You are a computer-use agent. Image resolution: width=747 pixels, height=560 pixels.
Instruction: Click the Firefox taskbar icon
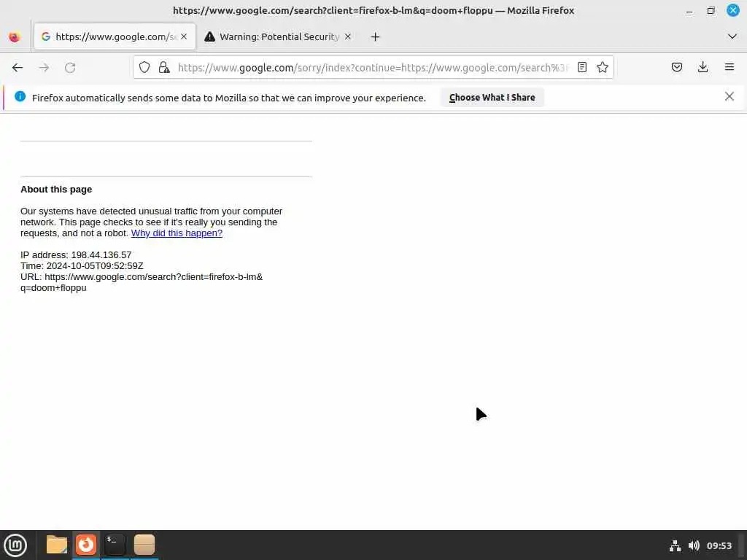[x=86, y=545]
